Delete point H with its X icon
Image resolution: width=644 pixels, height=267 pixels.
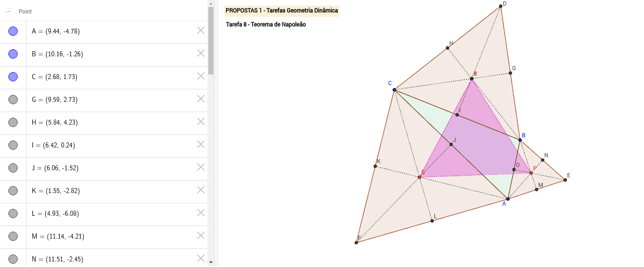(201, 121)
